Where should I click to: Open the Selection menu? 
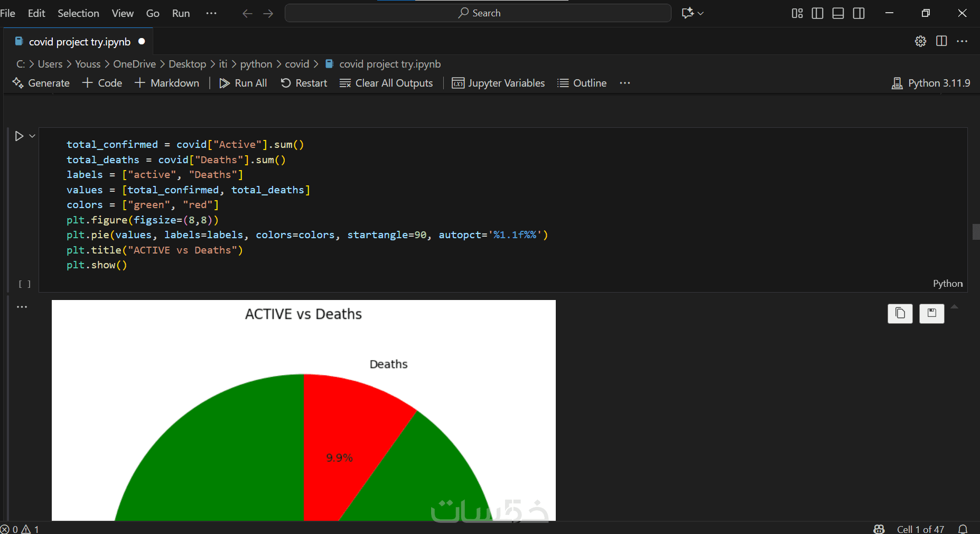click(78, 13)
